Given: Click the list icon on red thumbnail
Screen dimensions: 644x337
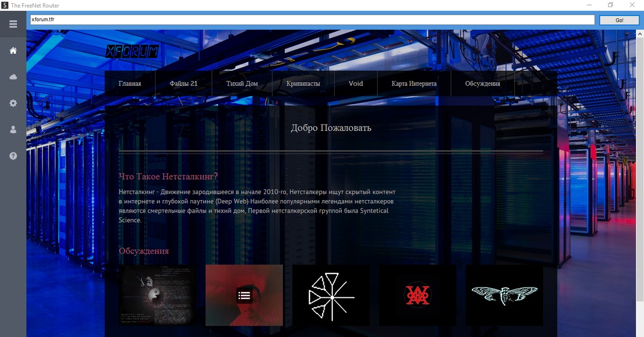Looking at the screenshot, I should [x=244, y=295].
